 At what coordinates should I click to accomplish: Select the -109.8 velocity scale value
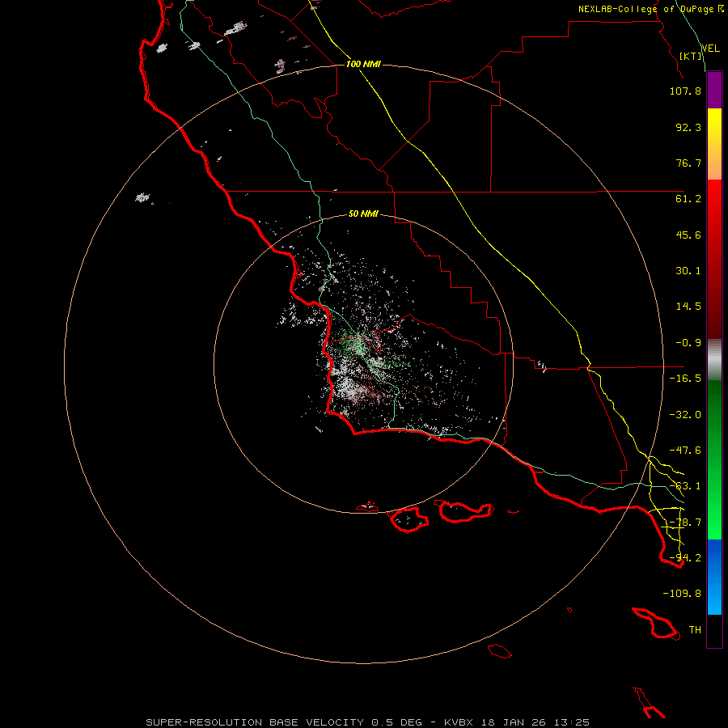click(682, 594)
